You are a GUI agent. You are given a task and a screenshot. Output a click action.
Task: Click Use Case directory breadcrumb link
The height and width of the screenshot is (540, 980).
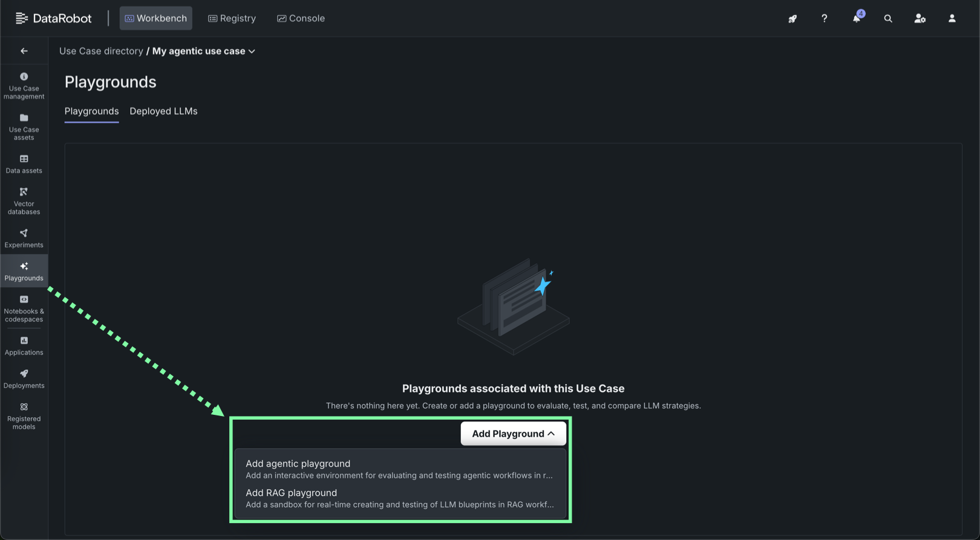coord(101,51)
